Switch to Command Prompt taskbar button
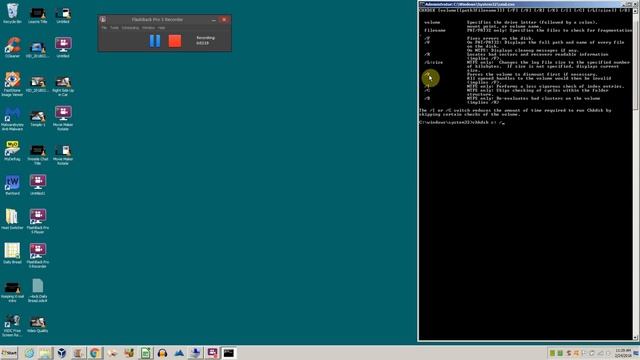Viewport: 640px width, 360px height. click(229, 353)
